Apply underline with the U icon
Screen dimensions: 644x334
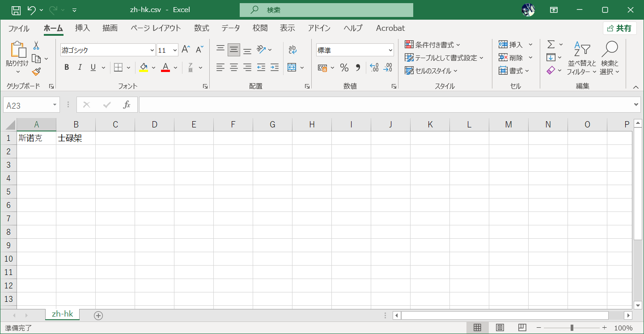pyautogui.click(x=93, y=67)
